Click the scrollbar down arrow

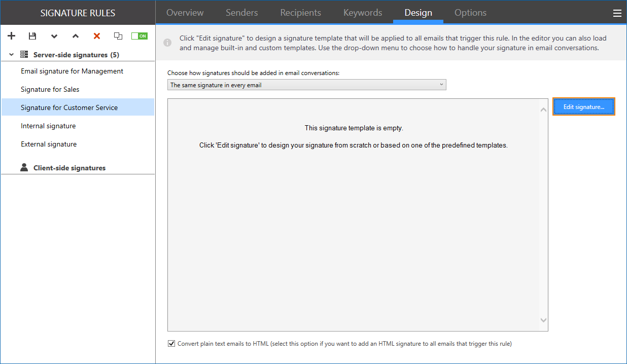coord(543,320)
